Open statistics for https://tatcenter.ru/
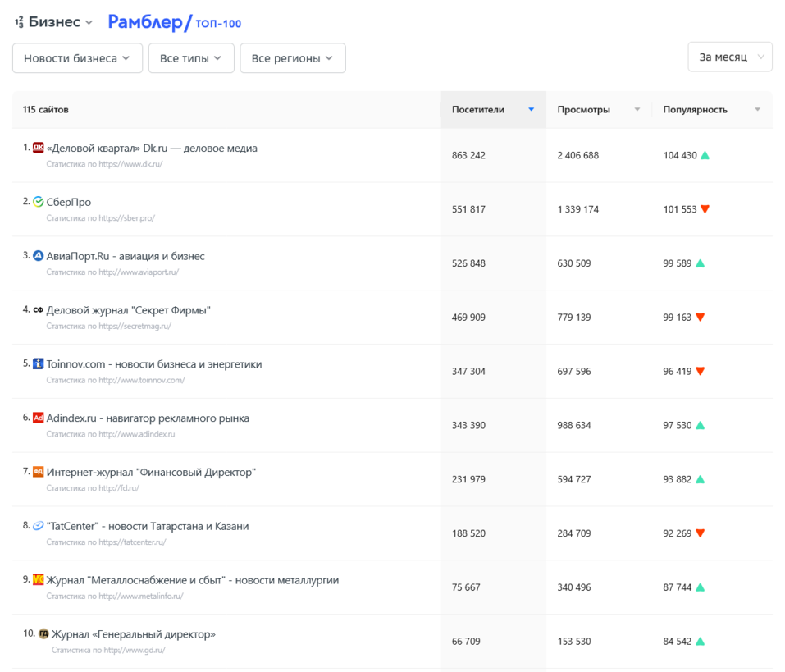 point(106,543)
